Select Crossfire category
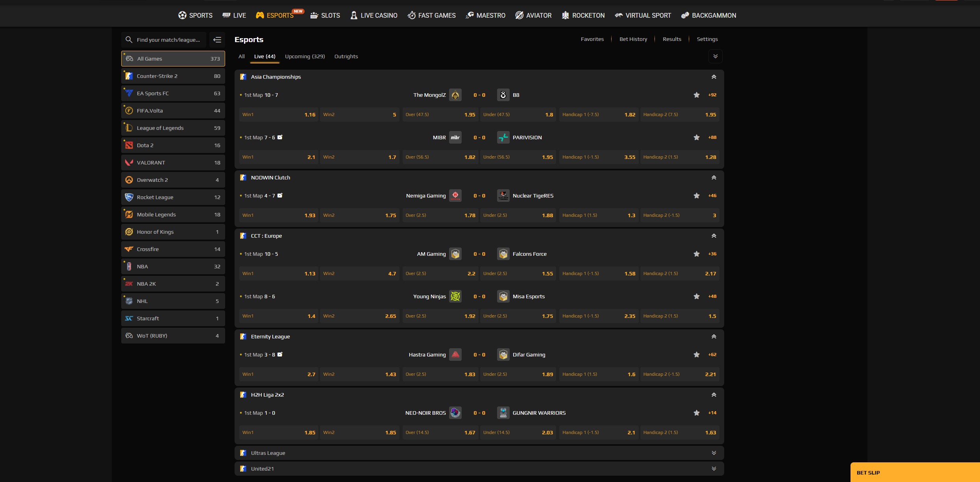Screen dimensions: 980x482 coord(173,249)
